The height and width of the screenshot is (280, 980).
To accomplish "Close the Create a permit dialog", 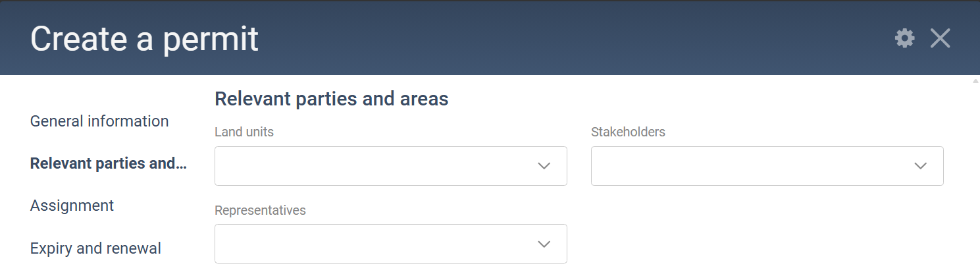I will click(940, 38).
